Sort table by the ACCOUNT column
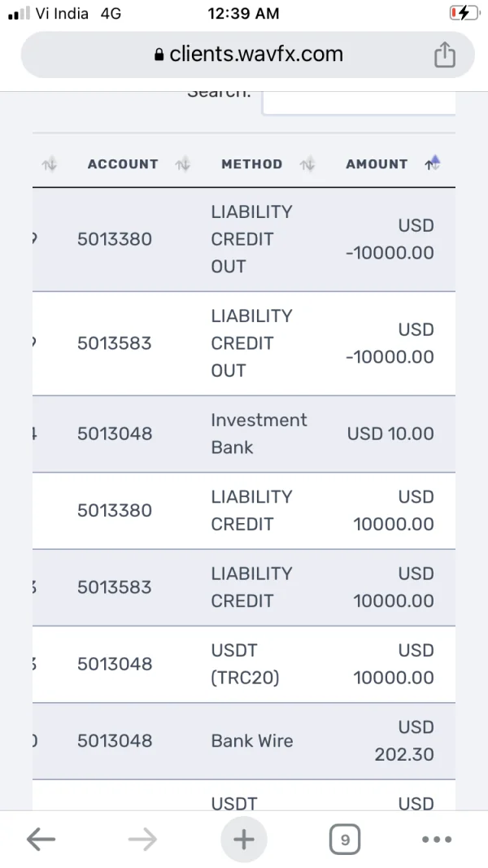The width and height of the screenshot is (488, 868). tap(123, 164)
